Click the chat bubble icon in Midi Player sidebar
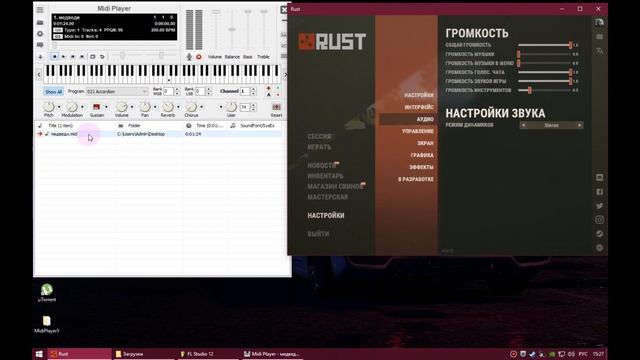The width and height of the screenshot is (640, 360). click(40, 44)
